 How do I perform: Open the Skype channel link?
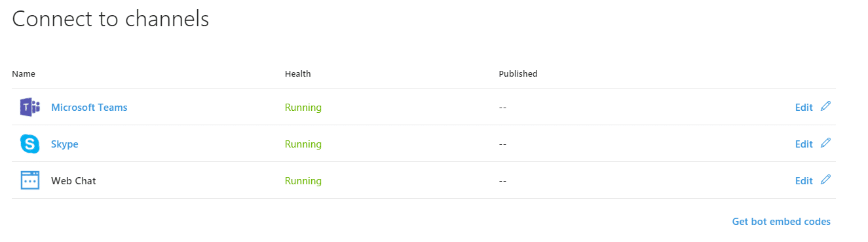coord(65,144)
